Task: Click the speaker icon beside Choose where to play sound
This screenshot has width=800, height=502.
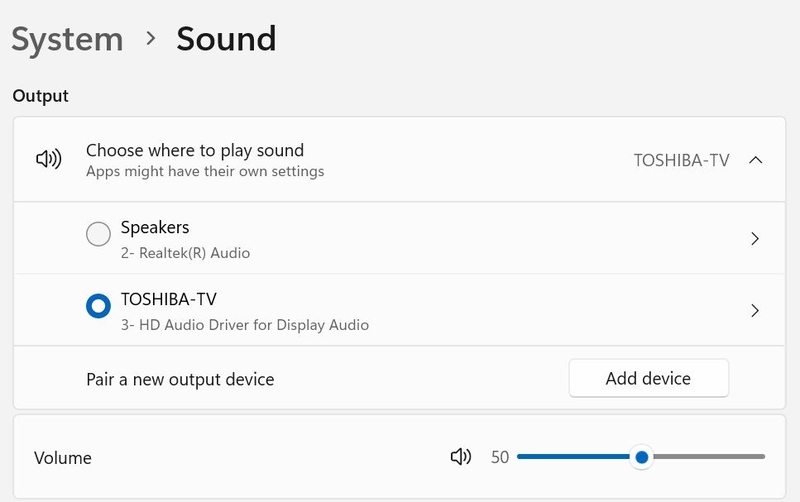Action: pos(48,159)
